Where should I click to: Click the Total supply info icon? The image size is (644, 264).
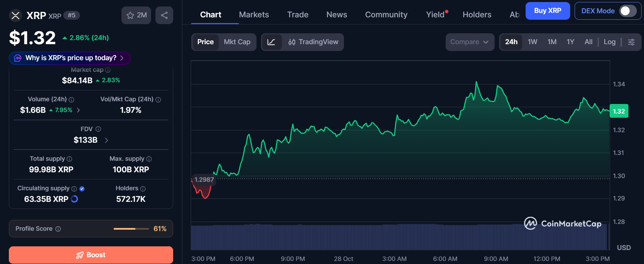coord(69,159)
